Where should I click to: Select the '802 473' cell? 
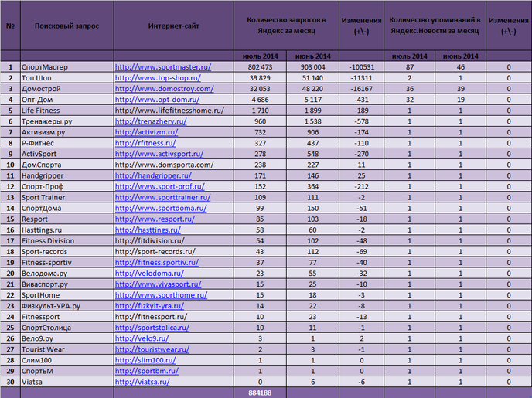260,67
